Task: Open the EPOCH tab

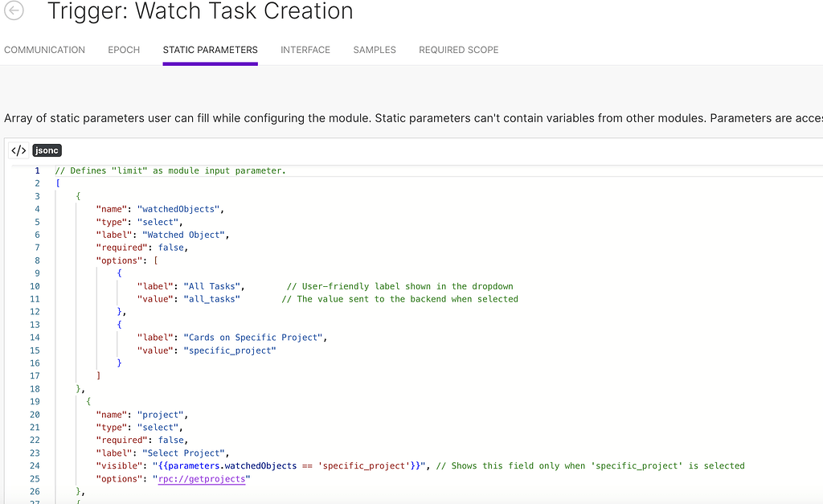Action: point(123,50)
